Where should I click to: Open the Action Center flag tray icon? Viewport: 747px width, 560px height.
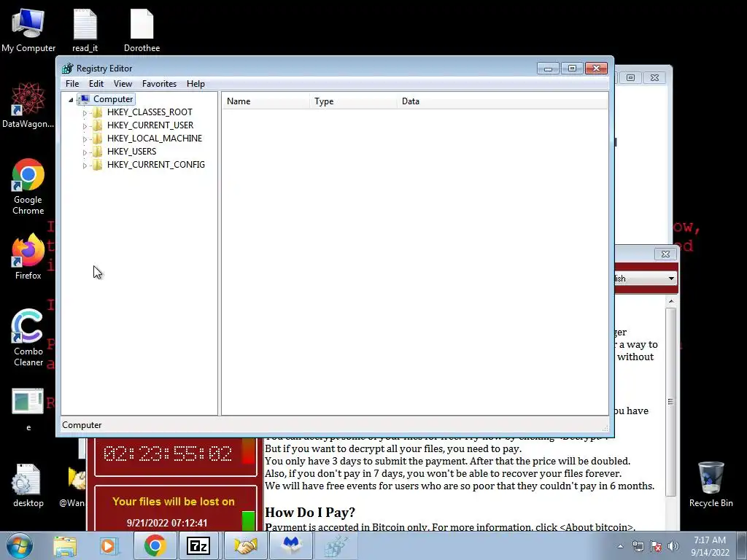coord(656,546)
